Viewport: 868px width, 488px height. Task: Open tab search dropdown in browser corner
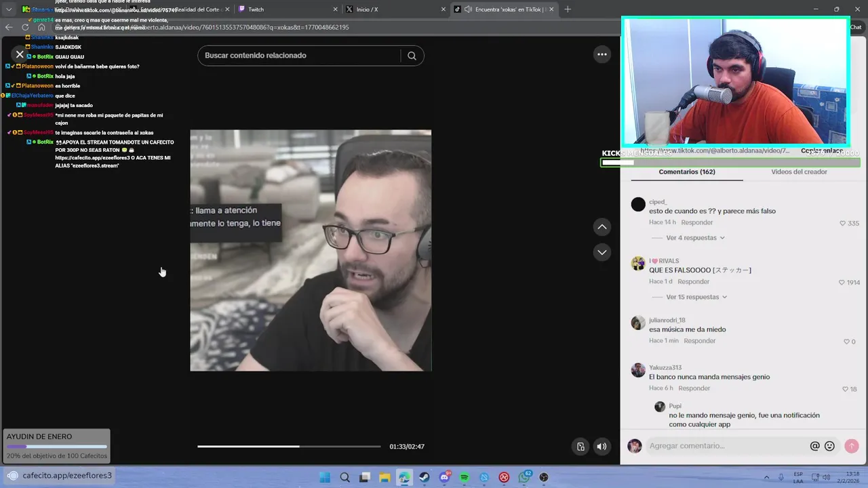click(9, 9)
